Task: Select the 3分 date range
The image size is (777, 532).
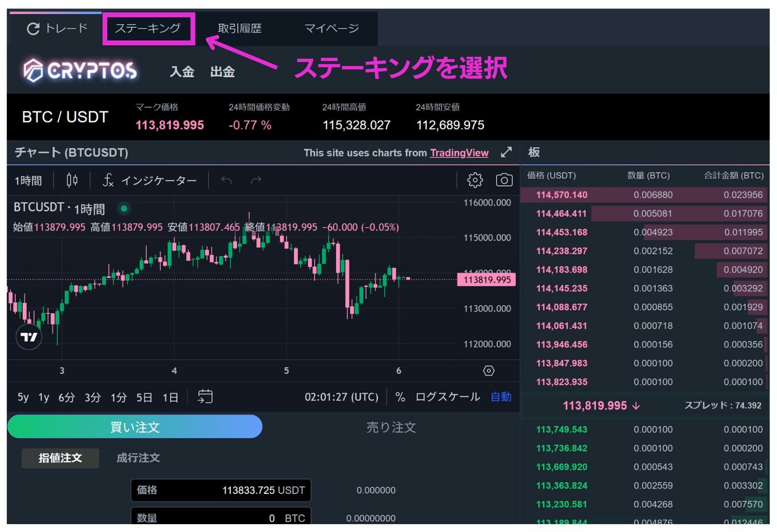Action: [93, 397]
